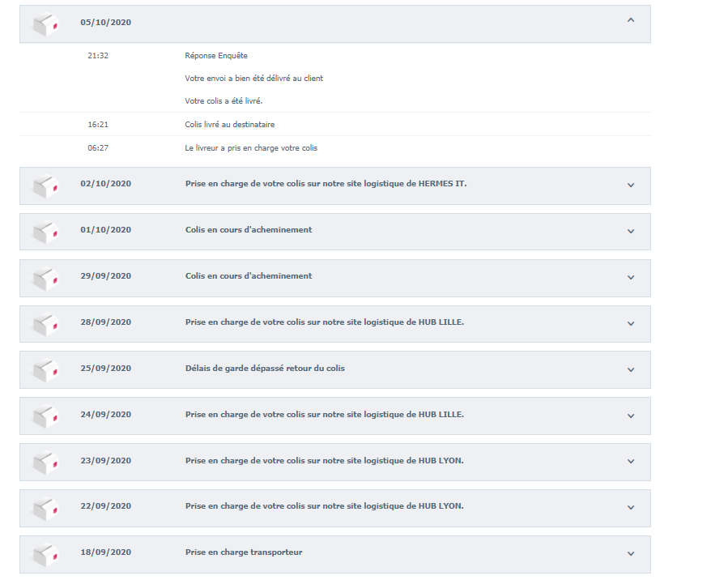728x580 pixels.
Task: Click the parcel icon next to 02/10/2020
Action: [45, 186]
